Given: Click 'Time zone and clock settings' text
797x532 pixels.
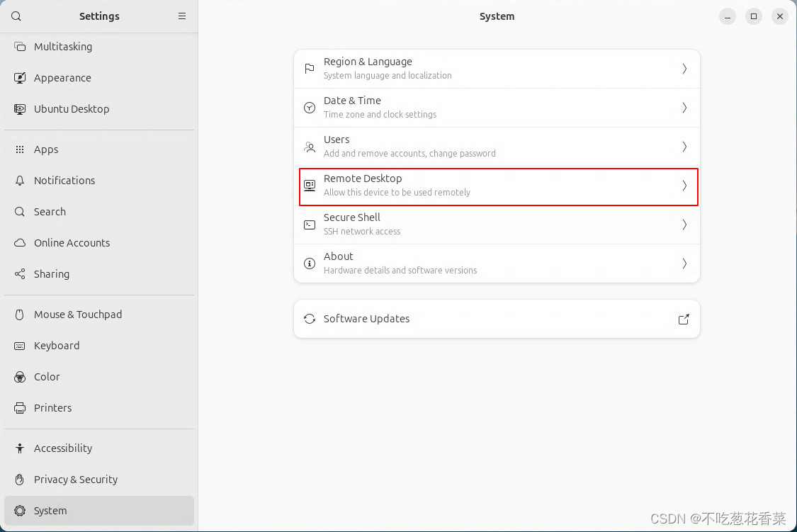Looking at the screenshot, I should pos(380,115).
